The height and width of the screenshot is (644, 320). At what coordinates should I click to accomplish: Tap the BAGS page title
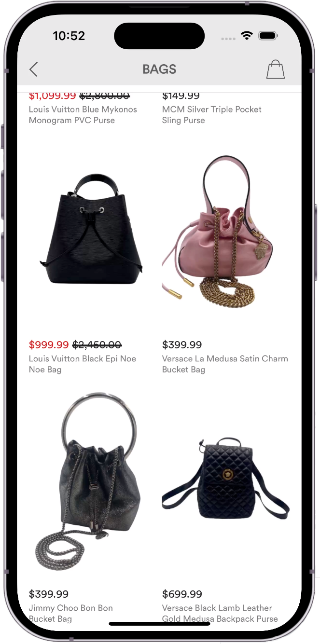point(159,69)
